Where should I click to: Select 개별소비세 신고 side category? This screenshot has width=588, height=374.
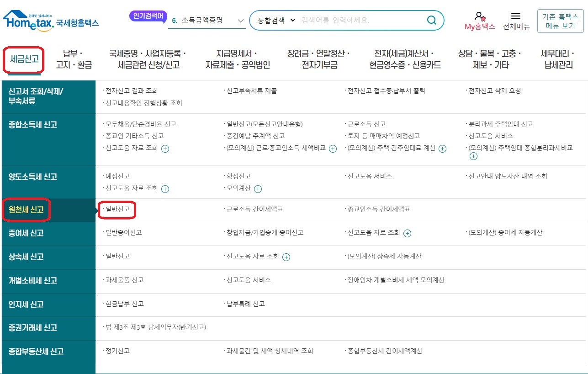pos(48,281)
